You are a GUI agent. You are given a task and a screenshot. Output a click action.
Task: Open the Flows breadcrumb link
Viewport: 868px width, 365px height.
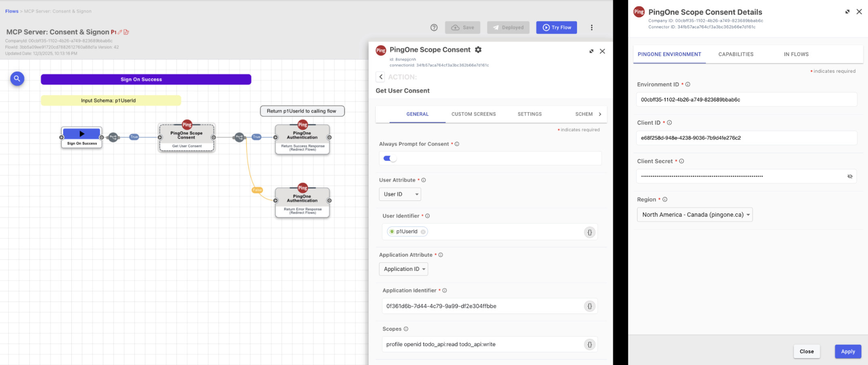[11, 11]
